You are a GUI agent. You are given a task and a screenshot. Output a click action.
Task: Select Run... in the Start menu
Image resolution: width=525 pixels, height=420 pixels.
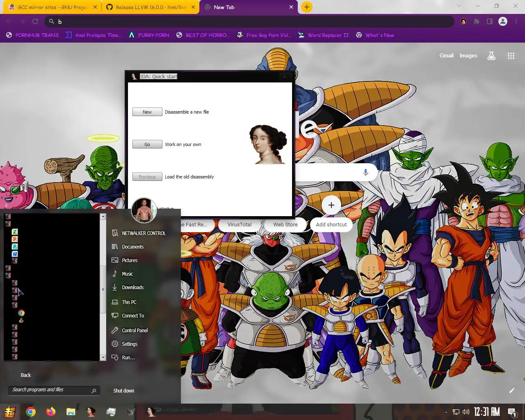click(123, 357)
